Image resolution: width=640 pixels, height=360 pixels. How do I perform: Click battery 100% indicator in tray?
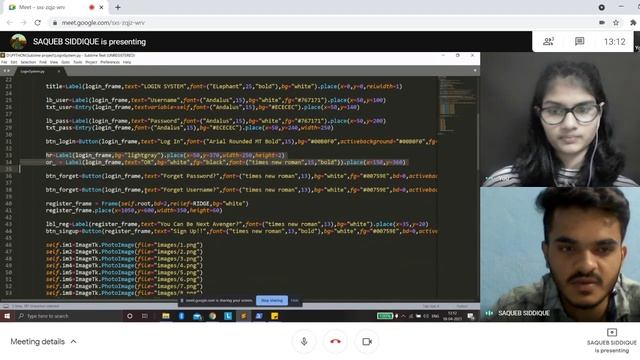(x=384, y=316)
